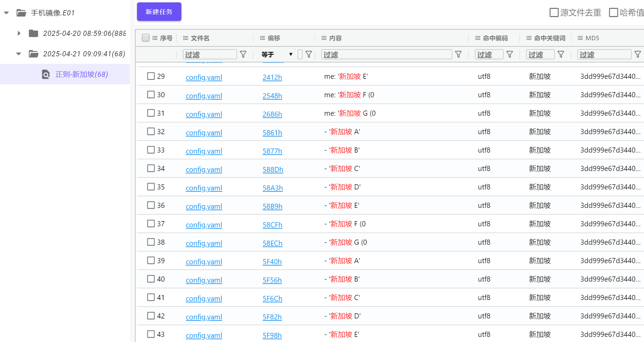644x342 pixels.
Task: Open offset 58CFh link
Action: (273, 225)
